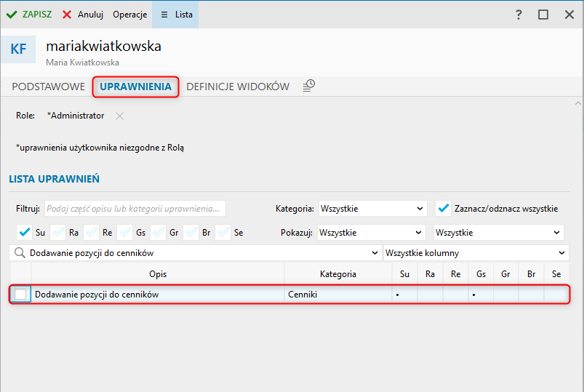Click the search magnifier icon
The width and height of the screenshot is (584, 392).
click(20, 253)
